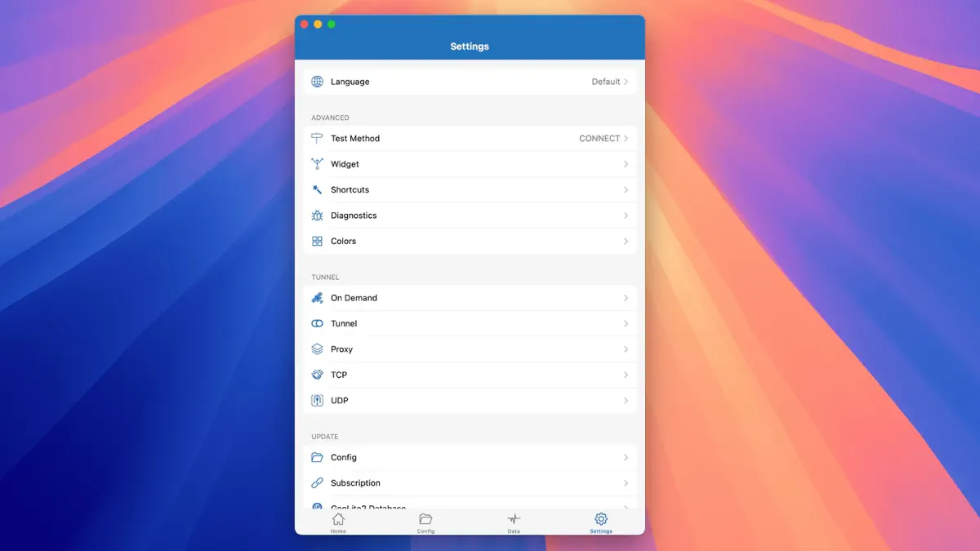Click the TCP handshake icon
The width and height of the screenshot is (980, 551).
(317, 375)
